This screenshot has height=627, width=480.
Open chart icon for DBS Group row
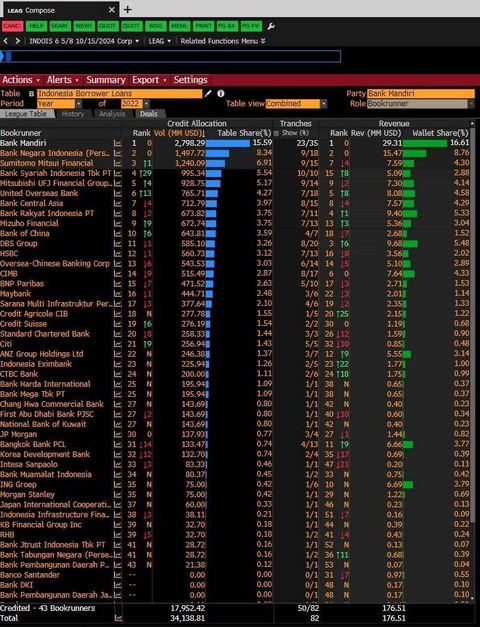point(118,244)
